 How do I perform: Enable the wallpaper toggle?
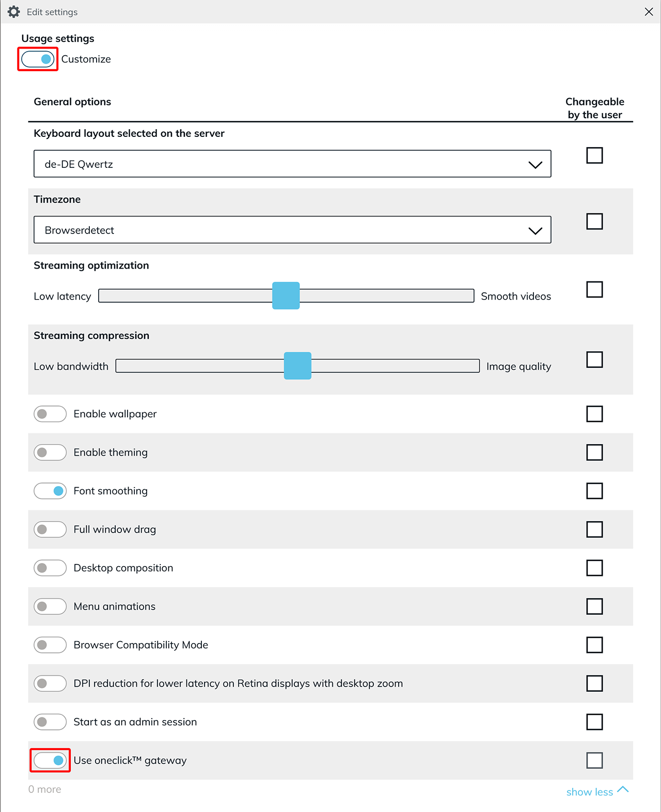[50, 414]
